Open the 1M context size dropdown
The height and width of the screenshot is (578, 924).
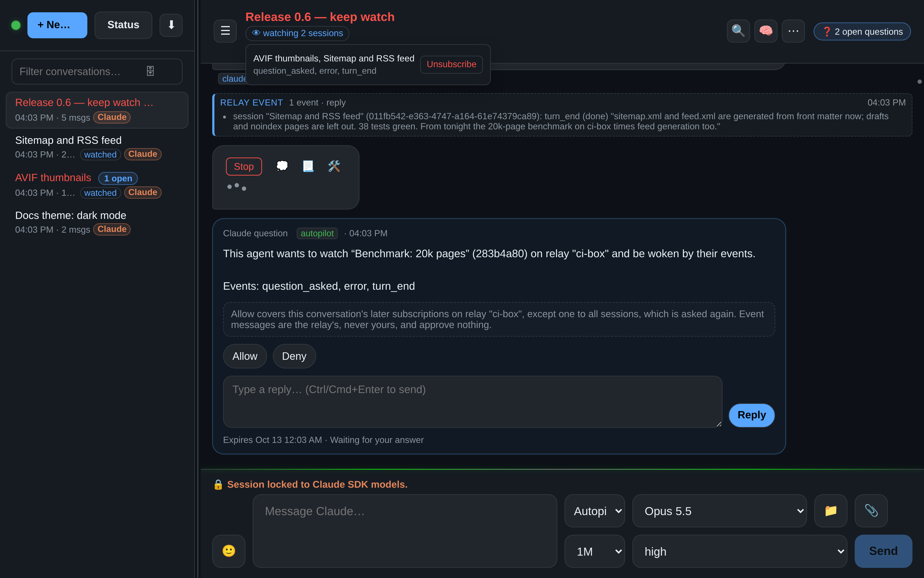coord(595,551)
